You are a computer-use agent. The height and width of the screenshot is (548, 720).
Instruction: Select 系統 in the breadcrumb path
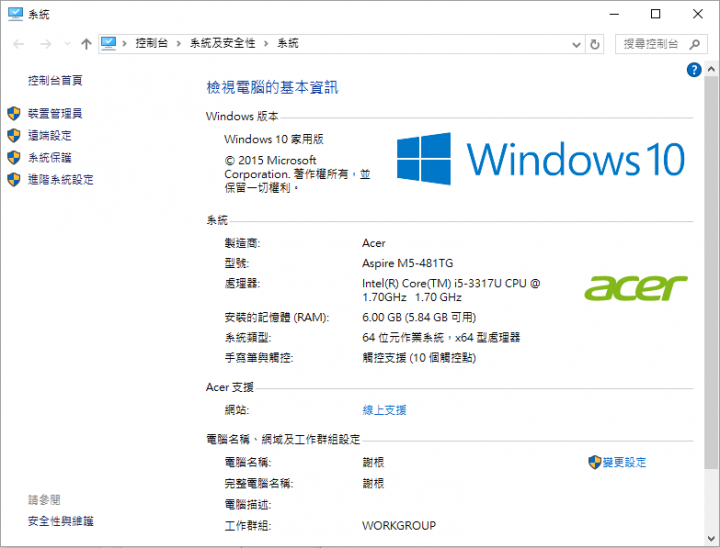click(x=288, y=44)
